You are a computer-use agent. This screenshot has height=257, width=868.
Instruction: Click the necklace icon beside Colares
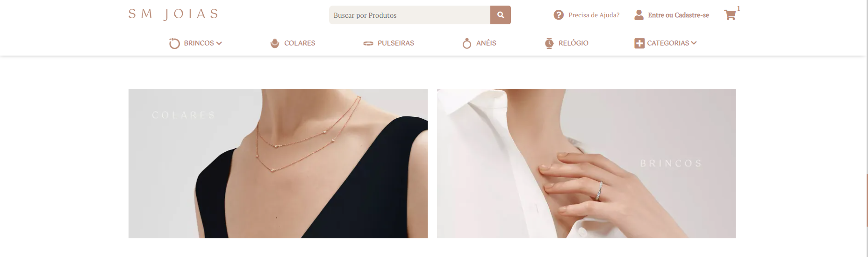pos(275,43)
